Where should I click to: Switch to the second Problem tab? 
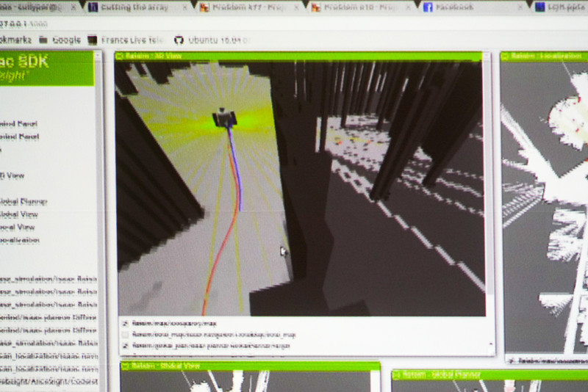pyautogui.click(x=361, y=7)
